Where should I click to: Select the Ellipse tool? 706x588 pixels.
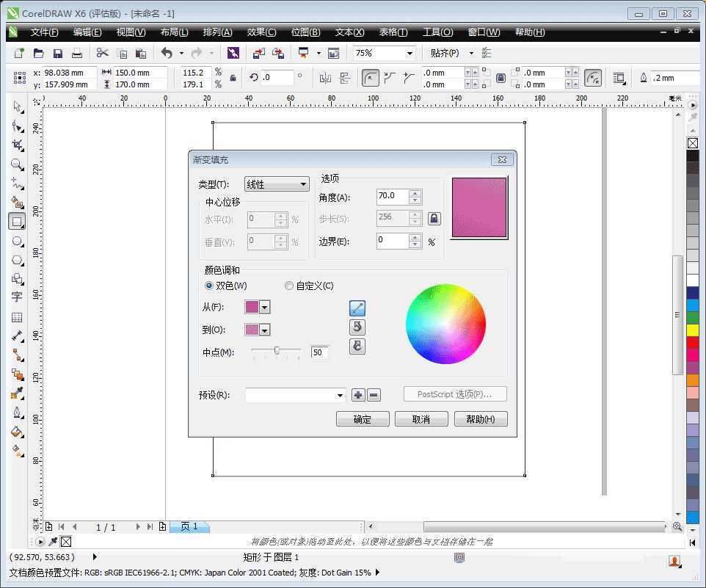coord(18,241)
